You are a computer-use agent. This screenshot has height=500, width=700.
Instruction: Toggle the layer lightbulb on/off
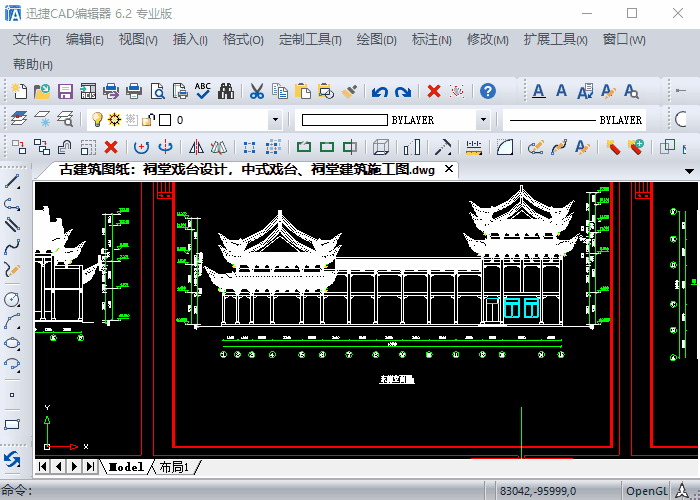[97, 120]
